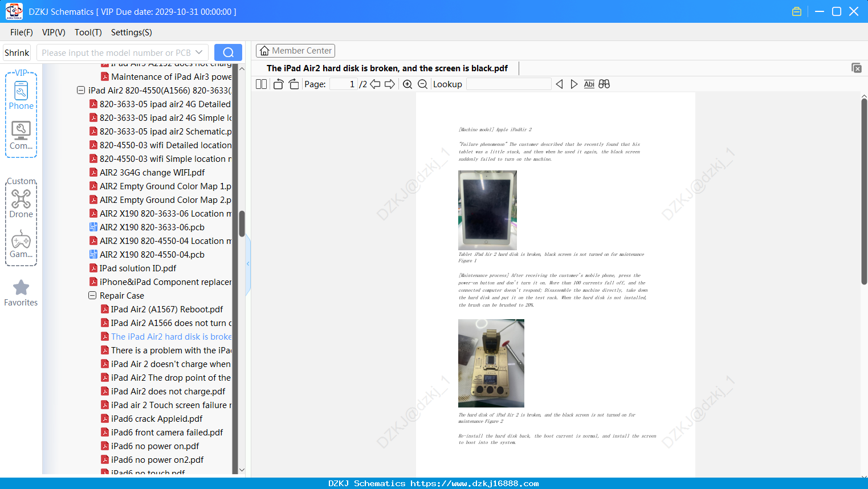Toggle the Abi text match option

pyautogui.click(x=589, y=84)
